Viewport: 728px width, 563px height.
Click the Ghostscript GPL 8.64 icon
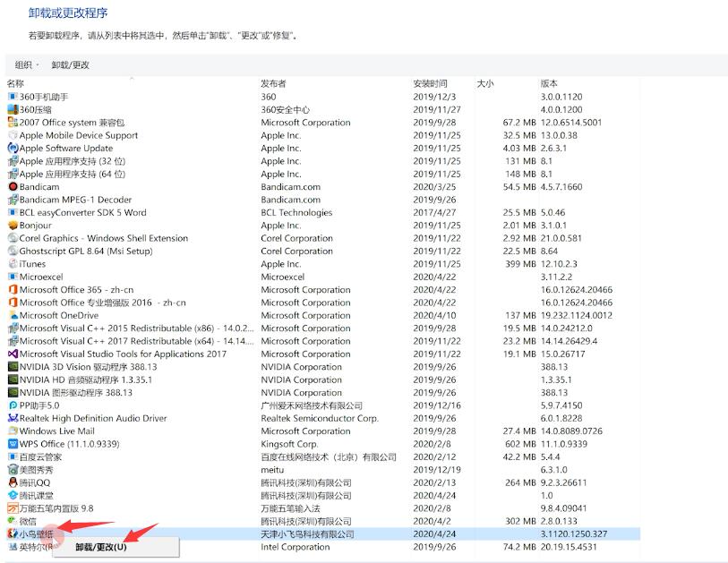[13, 252]
